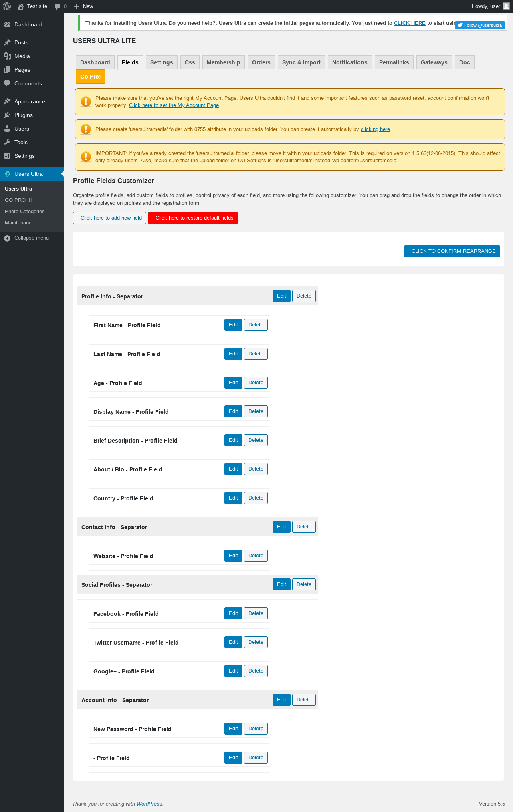Screen dimensions: 513x812
Task: Delete the Contact Info separator
Action: tap(304, 527)
